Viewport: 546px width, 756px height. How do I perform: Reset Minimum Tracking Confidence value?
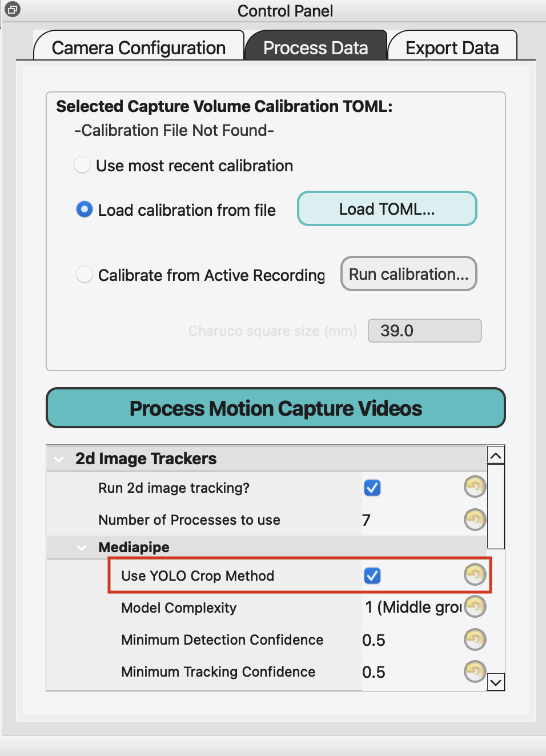pyautogui.click(x=475, y=671)
